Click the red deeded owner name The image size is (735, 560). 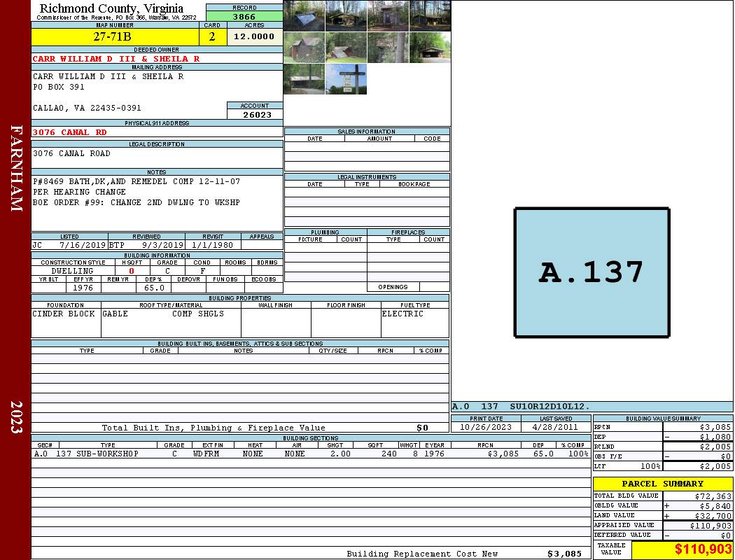(x=115, y=59)
